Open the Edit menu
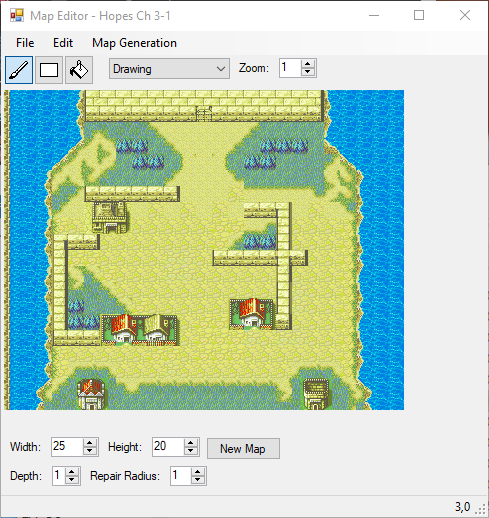The height and width of the screenshot is (518, 489). pyautogui.click(x=63, y=43)
